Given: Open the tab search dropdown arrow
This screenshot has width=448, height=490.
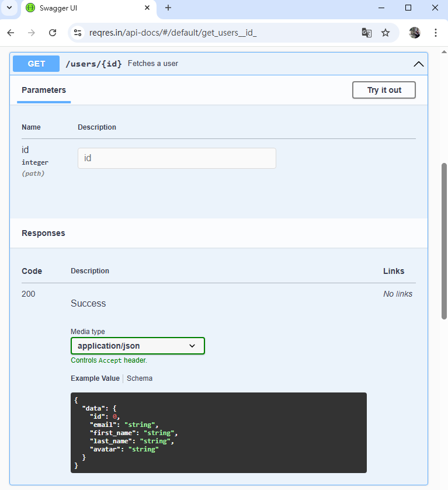Looking at the screenshot, I should 9,8.
